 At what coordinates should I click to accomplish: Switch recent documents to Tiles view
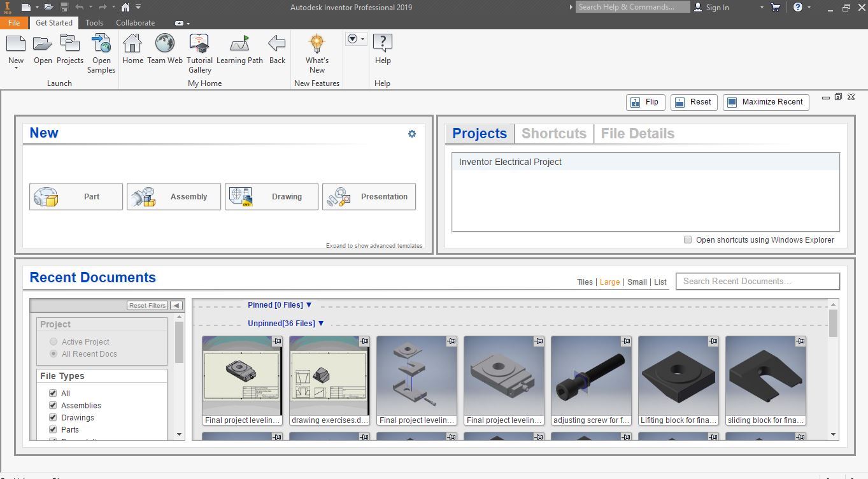[585, 282]
